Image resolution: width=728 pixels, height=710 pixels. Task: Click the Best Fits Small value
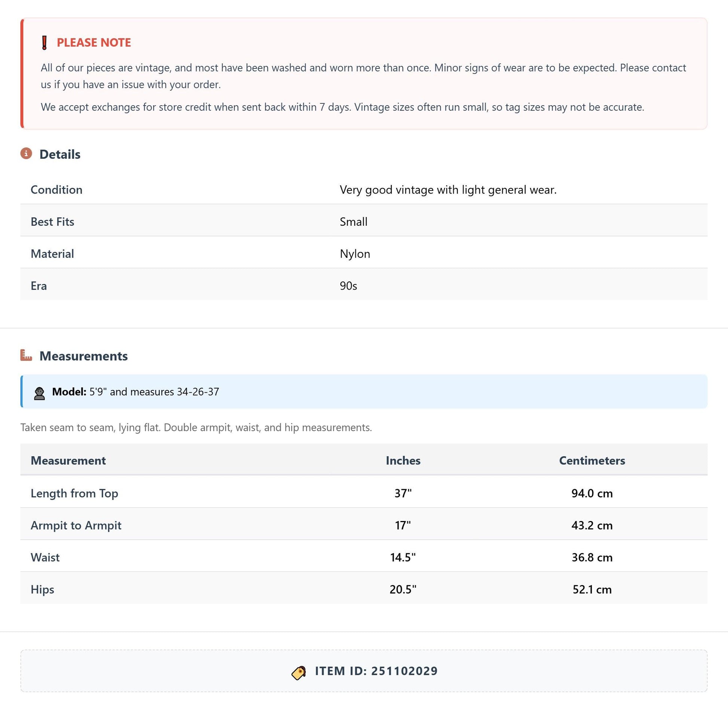354,222
